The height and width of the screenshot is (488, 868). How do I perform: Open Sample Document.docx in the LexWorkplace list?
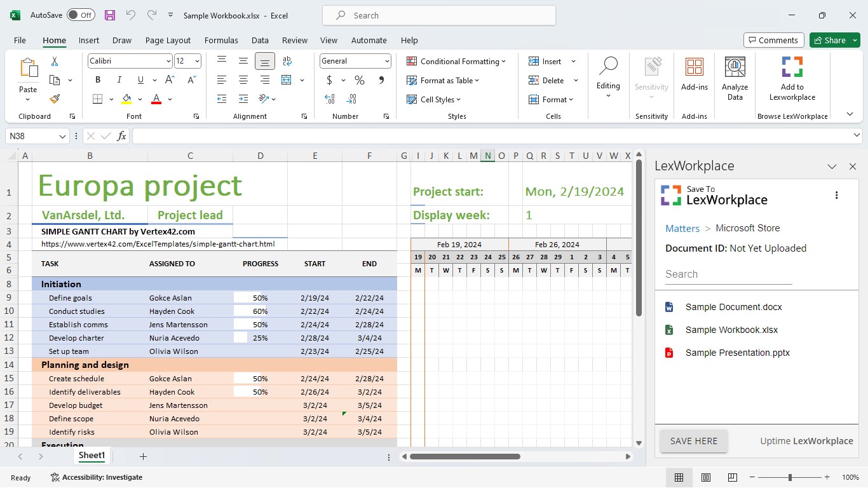click(x=734, y=307)
